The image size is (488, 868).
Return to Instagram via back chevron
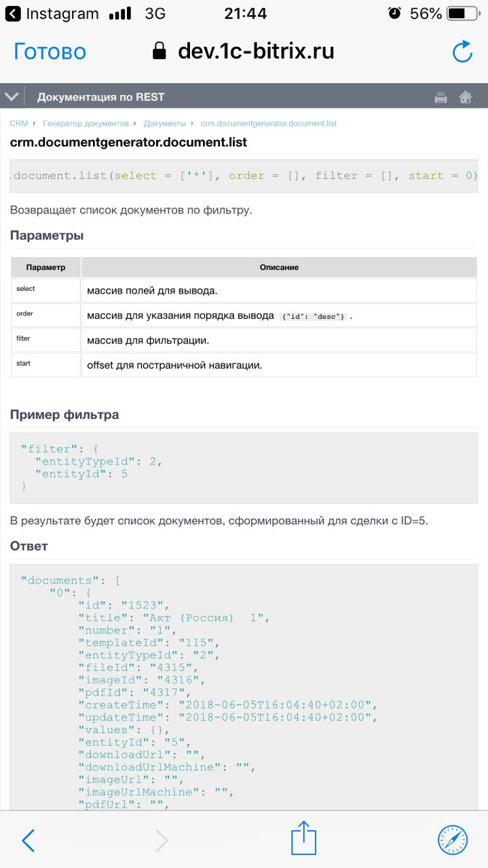(x=13, y=14)
